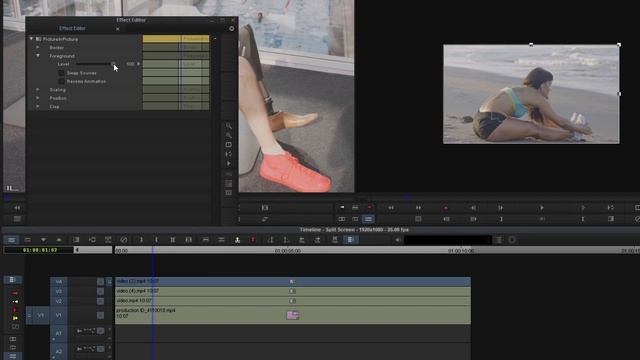Click the top-center PIP resize handle in monitor
This screenshot has height=360, width=640.
531,44
